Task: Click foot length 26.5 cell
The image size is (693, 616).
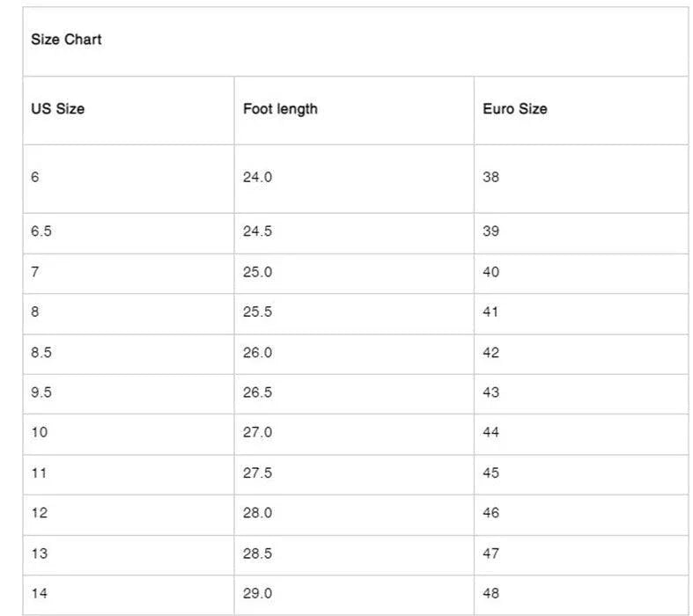Action: click(x=258, y=392)
